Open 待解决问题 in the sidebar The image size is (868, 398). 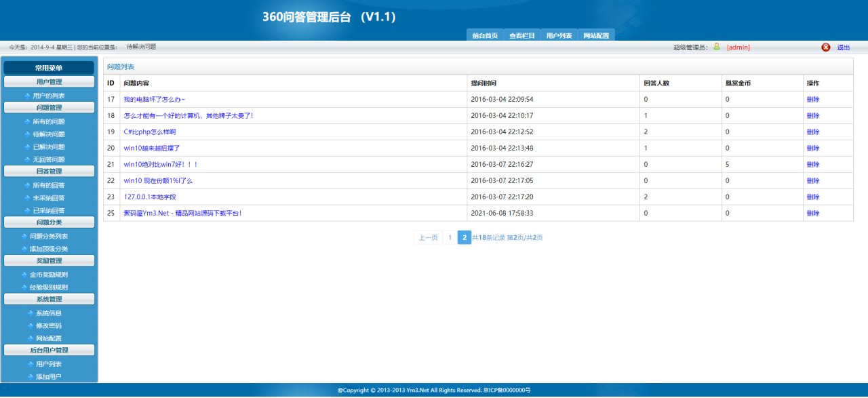point(49,134)
